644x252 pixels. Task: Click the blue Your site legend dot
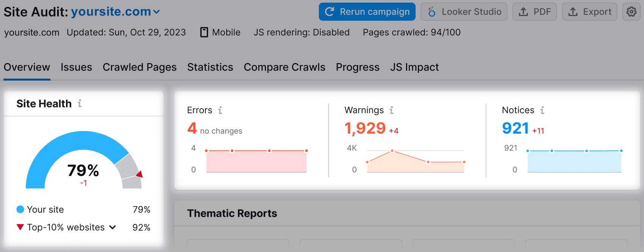(x=20, y=209)
